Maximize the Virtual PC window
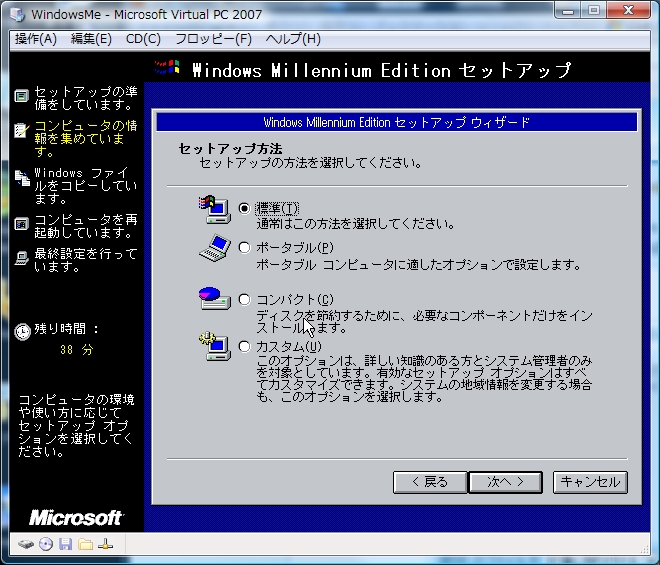 pyautogui.click(x=593, y=11)
